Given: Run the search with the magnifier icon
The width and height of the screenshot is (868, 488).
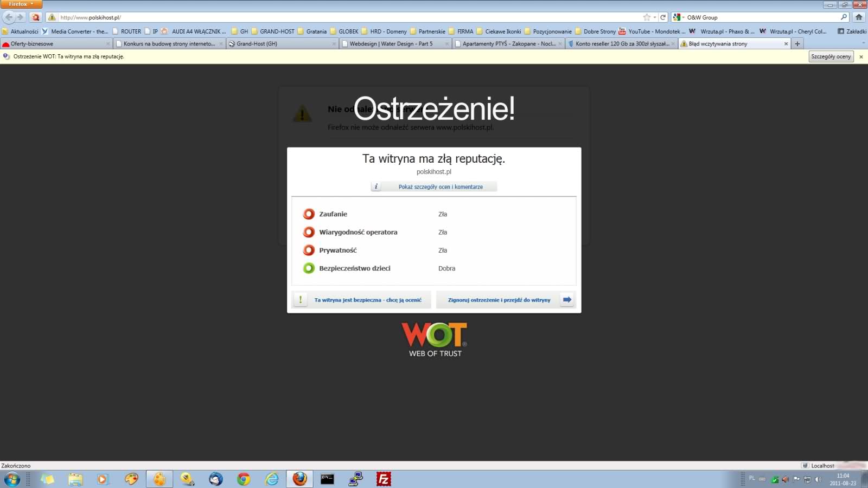Looking at the screenshot, I should point(844,17).
